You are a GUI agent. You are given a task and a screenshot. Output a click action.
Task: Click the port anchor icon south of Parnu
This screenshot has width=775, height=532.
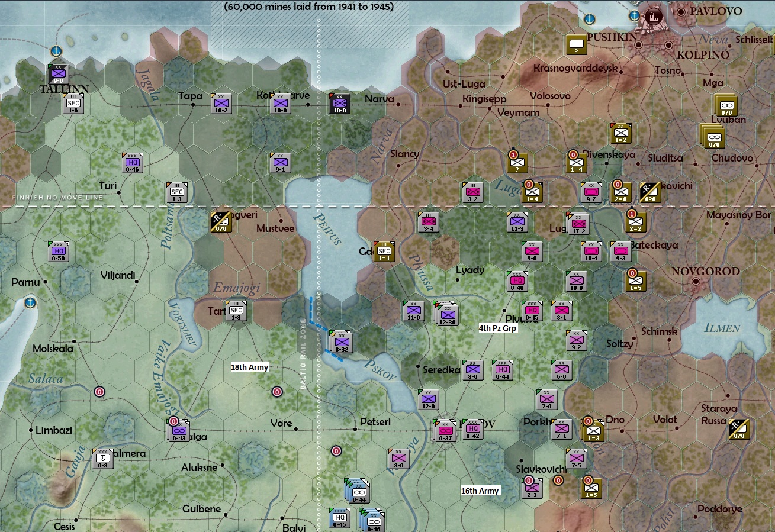(30, 303)
